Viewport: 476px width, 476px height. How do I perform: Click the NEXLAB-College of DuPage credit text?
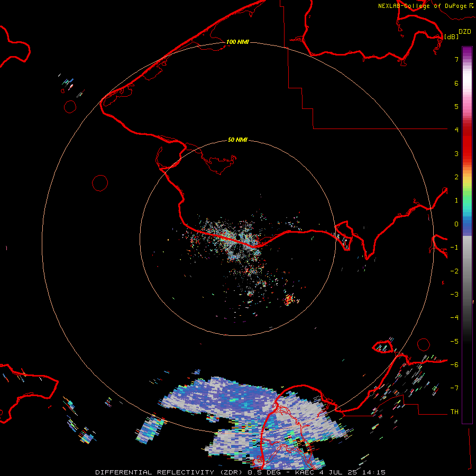click(x=422, y=6)
